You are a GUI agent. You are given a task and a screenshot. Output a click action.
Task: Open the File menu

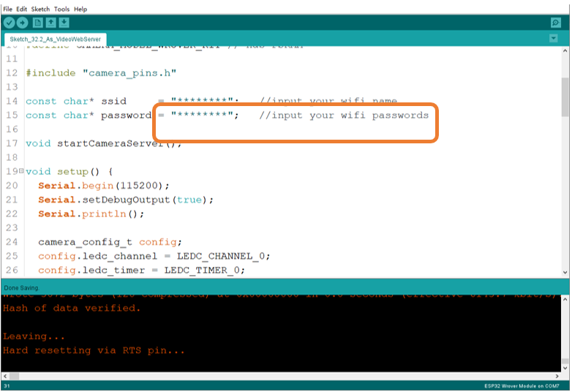pos(7,9)
